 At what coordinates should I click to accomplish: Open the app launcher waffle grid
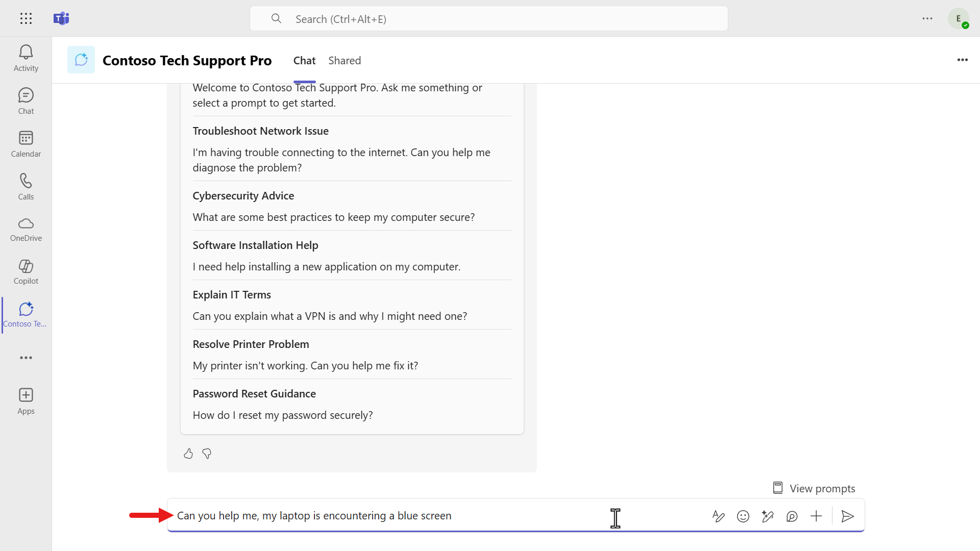[x=26, y=19]
